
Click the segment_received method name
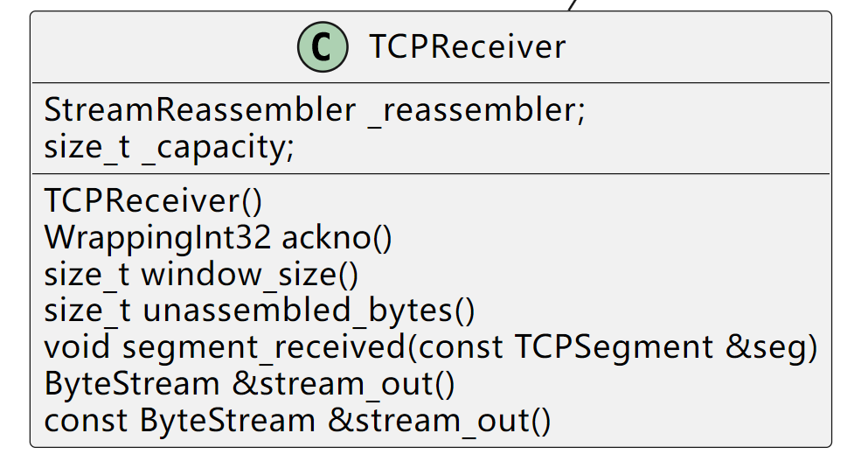pyautogui.click(x=264, y=347)
